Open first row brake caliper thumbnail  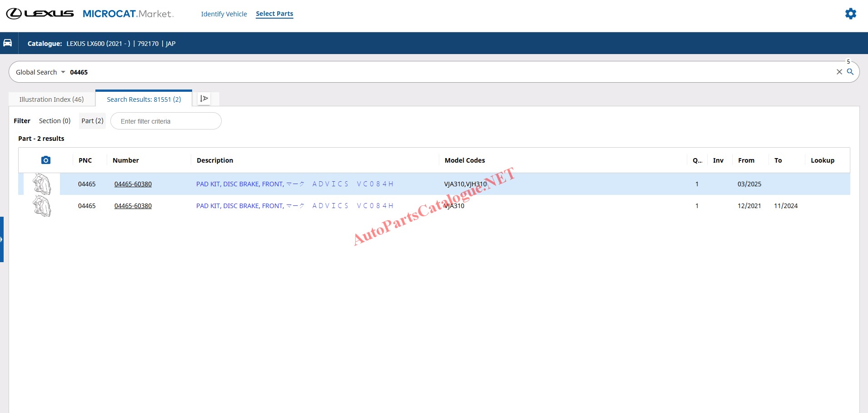click(42, 184)
